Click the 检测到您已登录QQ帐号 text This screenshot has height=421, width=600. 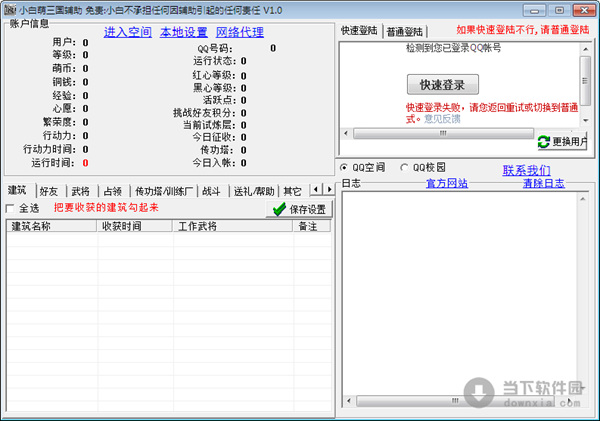[x=453, y=48]
